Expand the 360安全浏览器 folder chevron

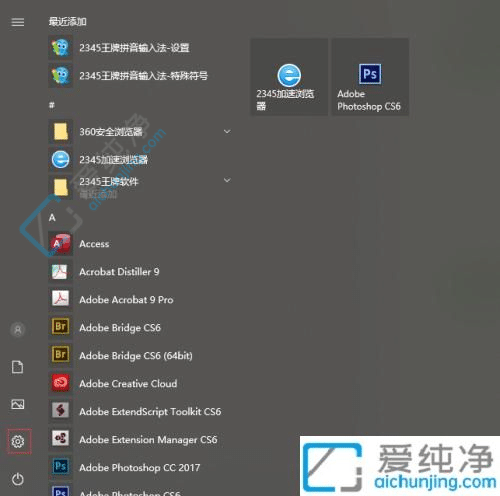(x=227, y=132)
